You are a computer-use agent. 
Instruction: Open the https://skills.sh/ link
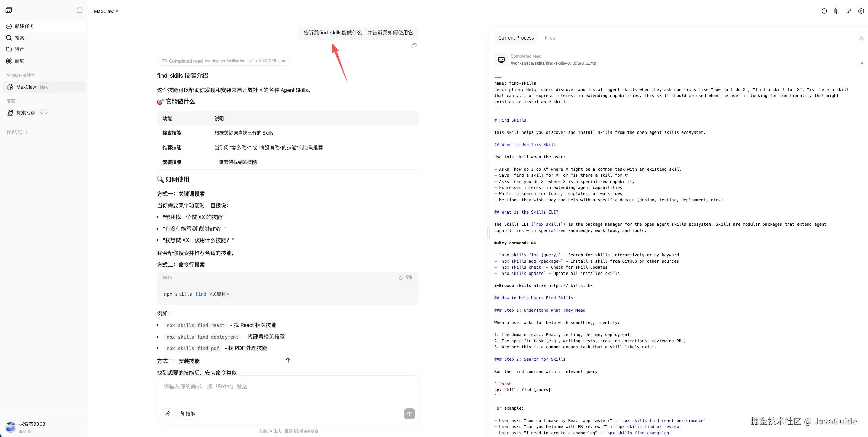point(570,286)
